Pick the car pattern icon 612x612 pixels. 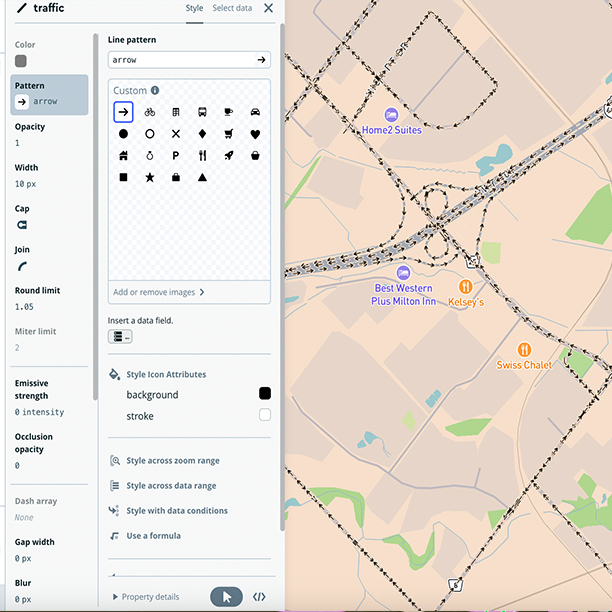click(255, 112)
